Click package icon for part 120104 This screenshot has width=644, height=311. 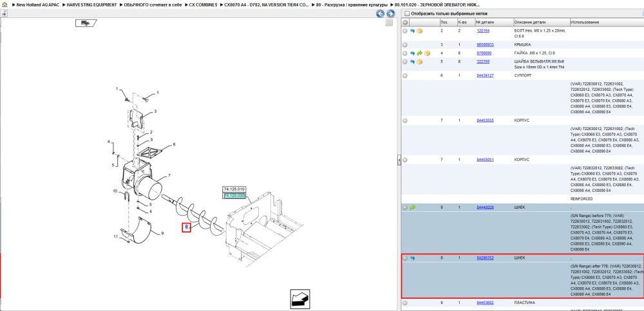[x=420, y=31]
